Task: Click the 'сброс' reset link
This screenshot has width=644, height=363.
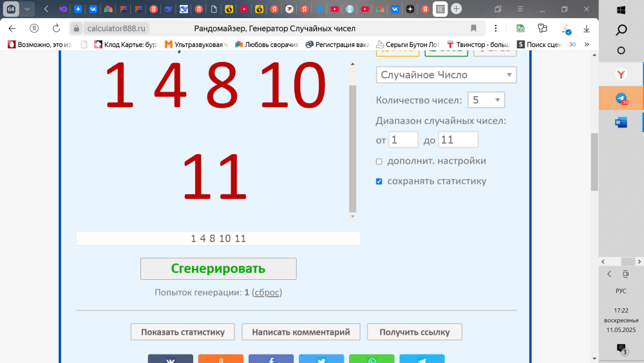Action: tap(267, 293)
